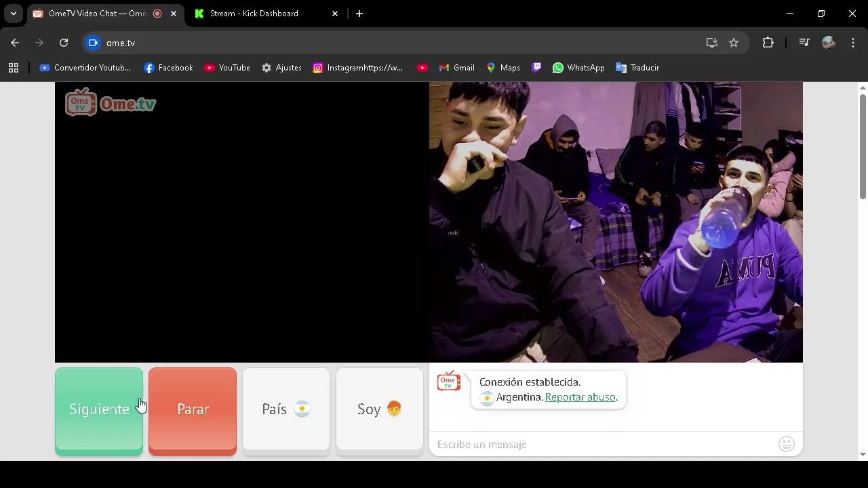The image size is (868, 488).
Task: Open the media controls icon
Action: click(x=804, y=43)
